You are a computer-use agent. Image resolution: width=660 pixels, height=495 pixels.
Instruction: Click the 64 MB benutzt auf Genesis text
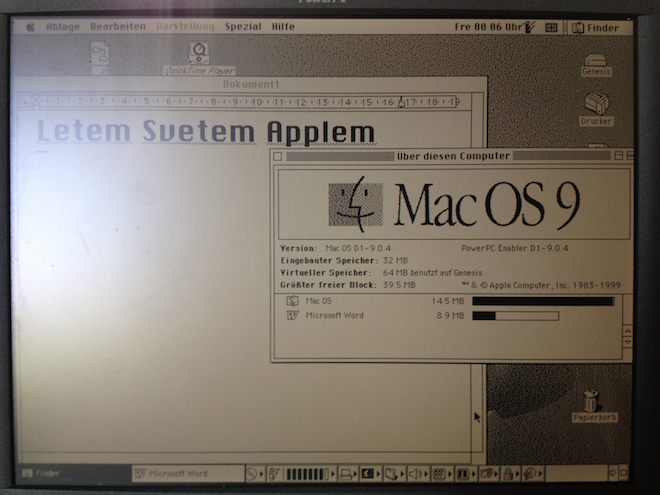432,273
